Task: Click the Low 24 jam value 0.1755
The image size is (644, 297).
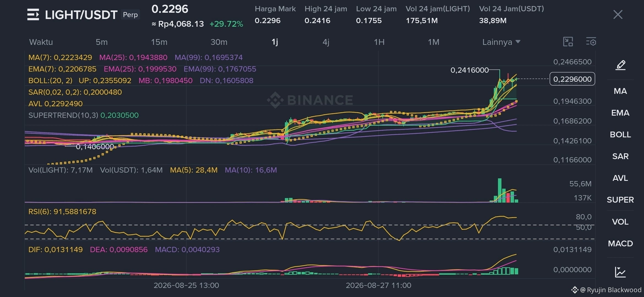Action: click(369, 21)
